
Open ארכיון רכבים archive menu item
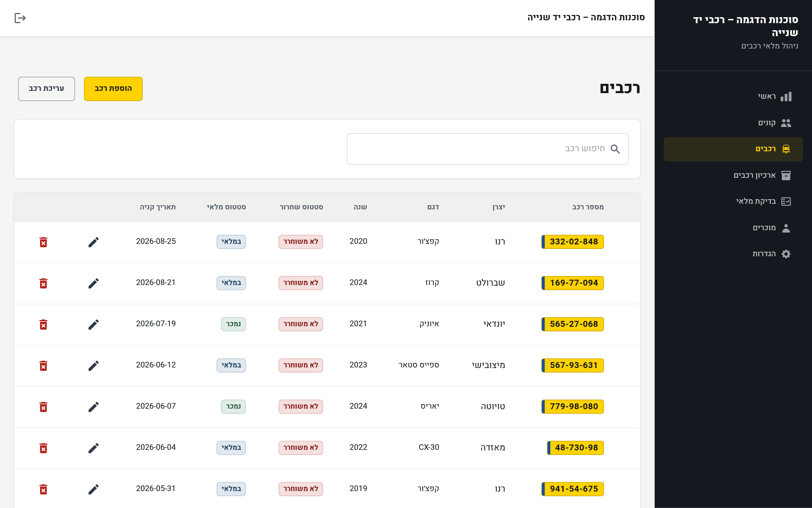click(x=733, y=175)
